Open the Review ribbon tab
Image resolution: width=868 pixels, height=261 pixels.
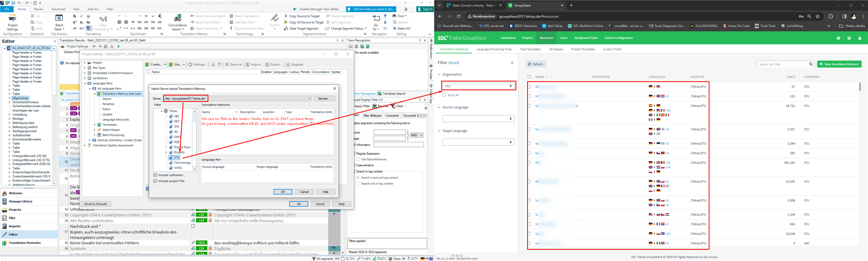39,9
